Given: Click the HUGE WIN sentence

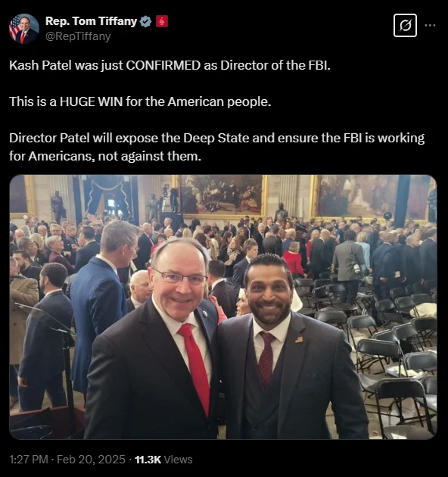Looking at the screenshot, I should [x=140, y=101].
